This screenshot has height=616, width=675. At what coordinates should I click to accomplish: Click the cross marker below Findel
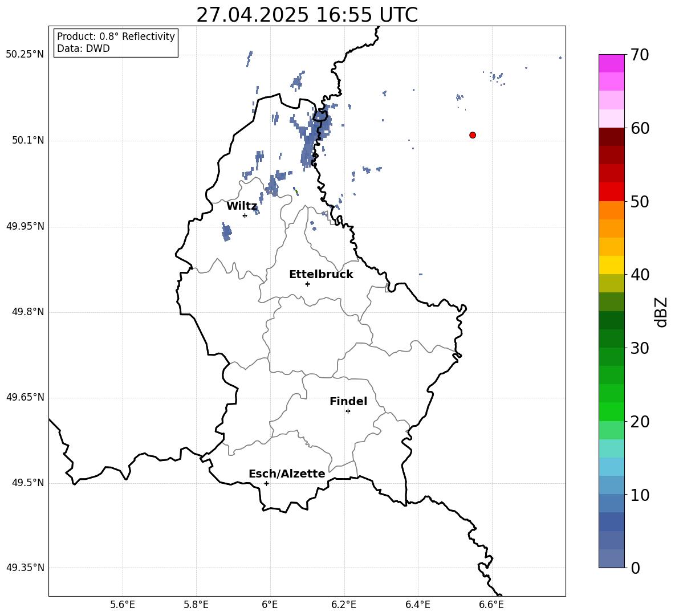click(348, 411)
